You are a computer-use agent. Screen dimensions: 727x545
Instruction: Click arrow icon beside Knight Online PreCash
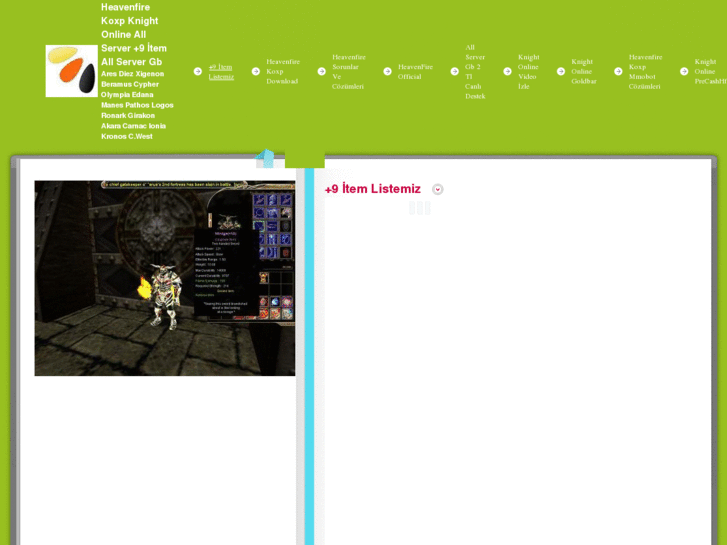tap(684, 71)
